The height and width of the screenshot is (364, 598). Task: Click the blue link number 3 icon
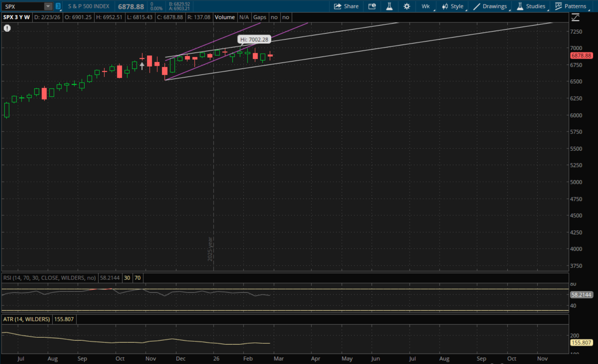click(58, 6)
